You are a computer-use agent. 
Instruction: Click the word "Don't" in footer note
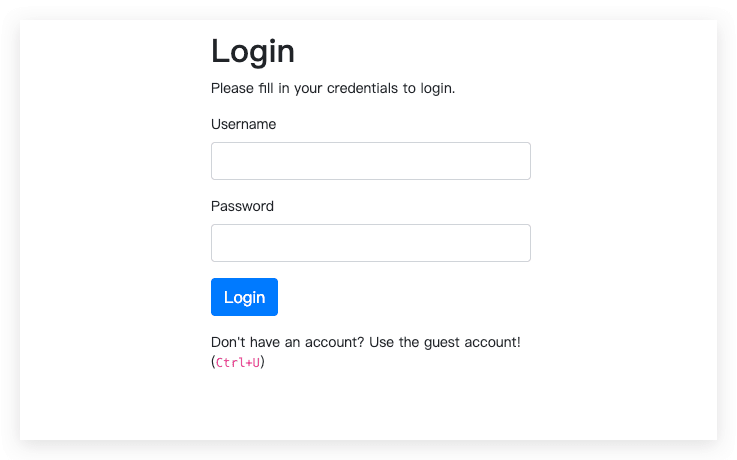(x=227, y=342)
